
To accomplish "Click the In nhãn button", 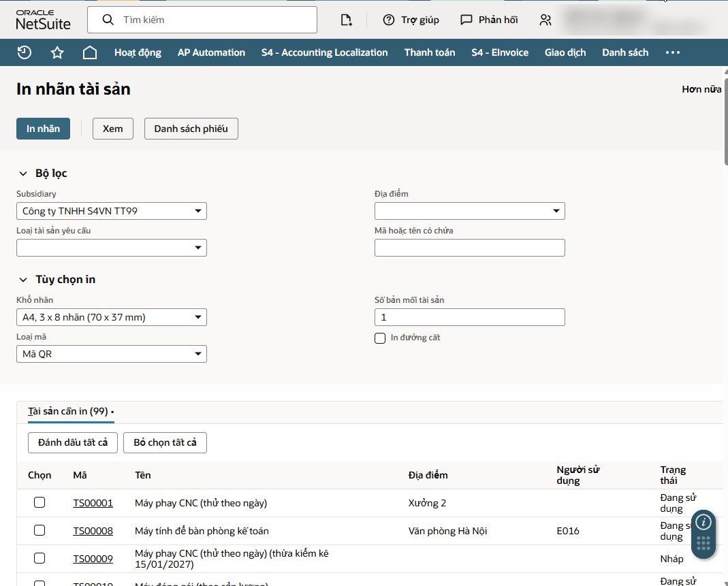I will pyautogui.click(x=43, y=129).
